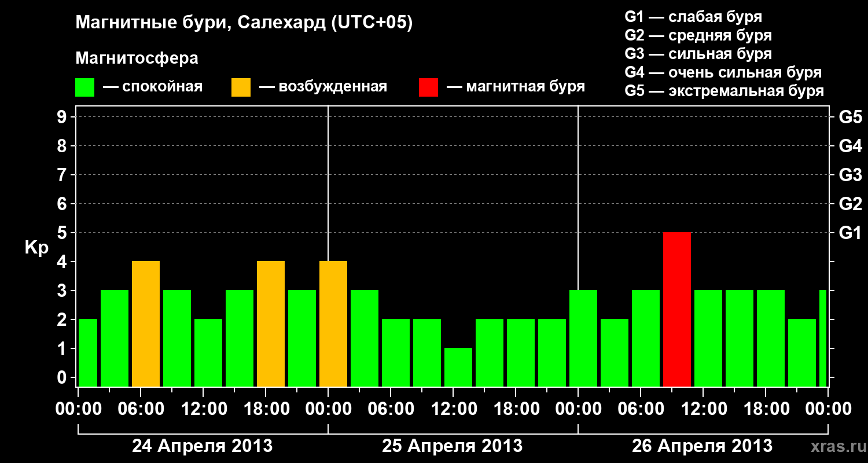Click the '— магнитная буря' legend label

coord(516,87)
